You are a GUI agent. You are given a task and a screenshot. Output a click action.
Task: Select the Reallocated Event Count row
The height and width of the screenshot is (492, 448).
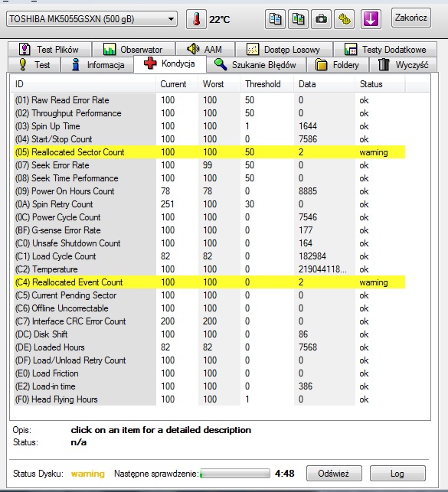(209, 282)
